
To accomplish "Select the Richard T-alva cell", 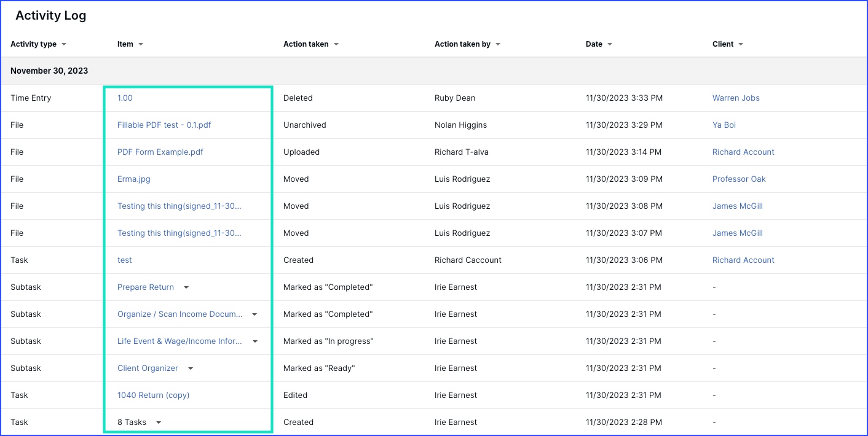I will 462,152.
